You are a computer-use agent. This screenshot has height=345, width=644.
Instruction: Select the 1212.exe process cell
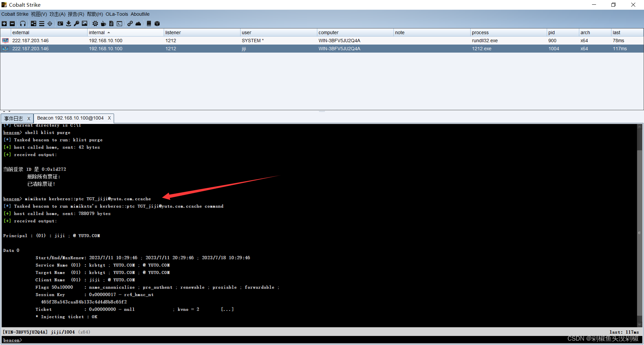(x=508, y=49)
